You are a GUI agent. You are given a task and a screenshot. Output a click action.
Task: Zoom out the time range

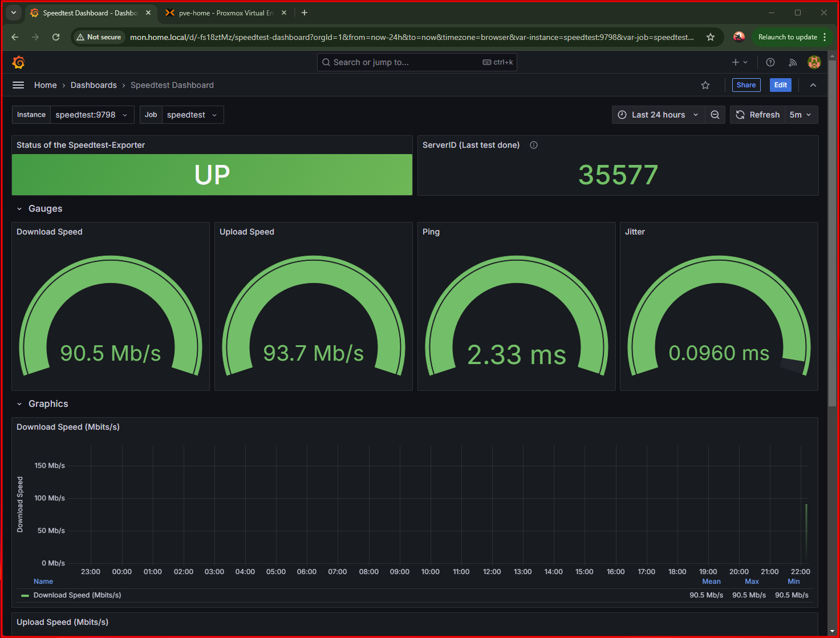[x=715, y=115]
